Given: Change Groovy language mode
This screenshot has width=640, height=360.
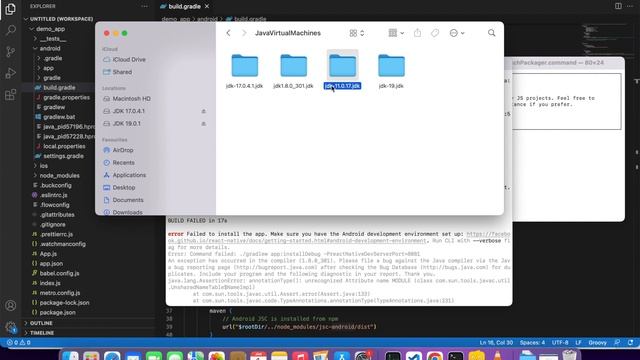Looking at the screenshot, I should 598,342.
